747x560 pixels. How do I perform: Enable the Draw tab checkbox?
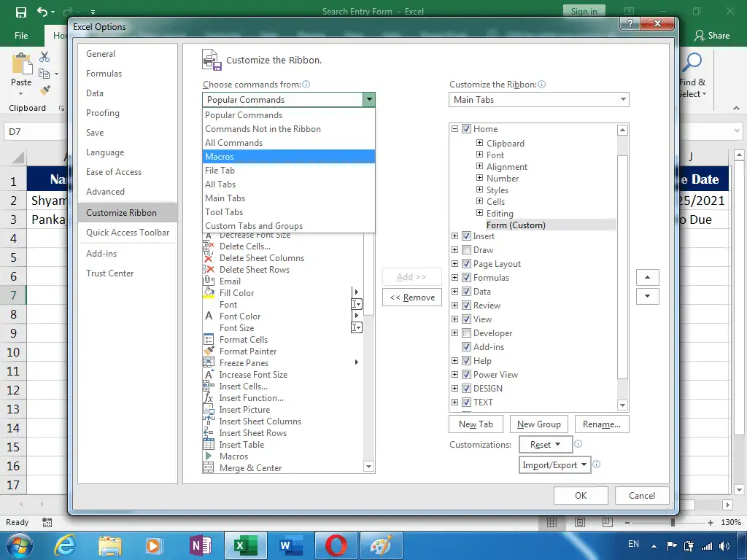tap(466, 249)
